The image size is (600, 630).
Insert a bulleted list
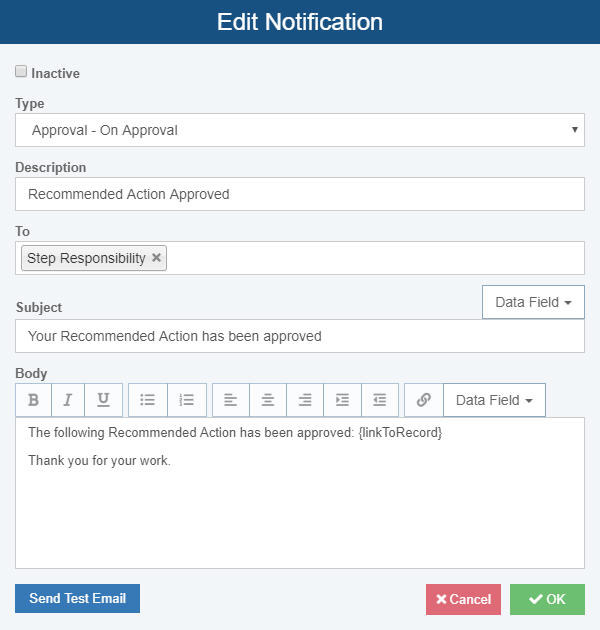click(148, 400)
